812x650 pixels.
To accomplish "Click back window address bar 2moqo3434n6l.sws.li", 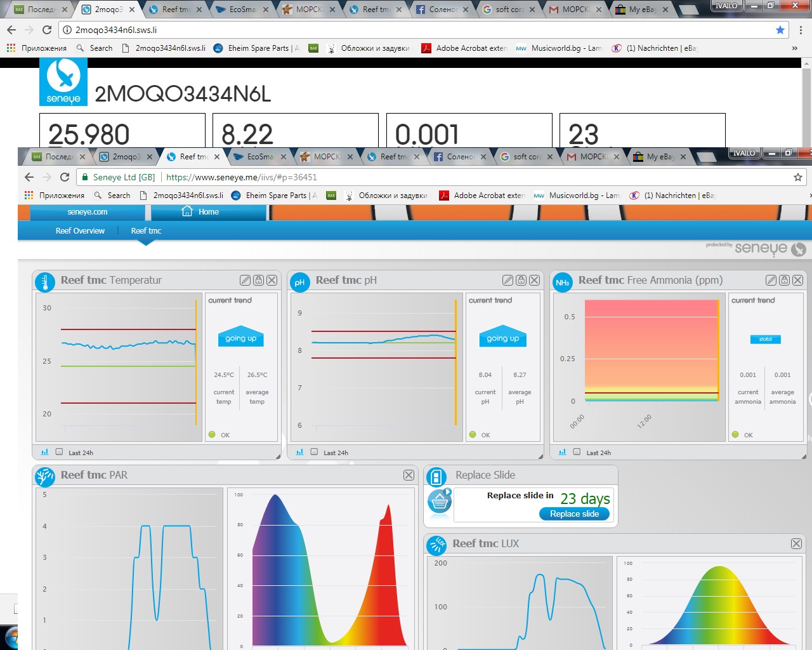I will click(x=423, y=30).
